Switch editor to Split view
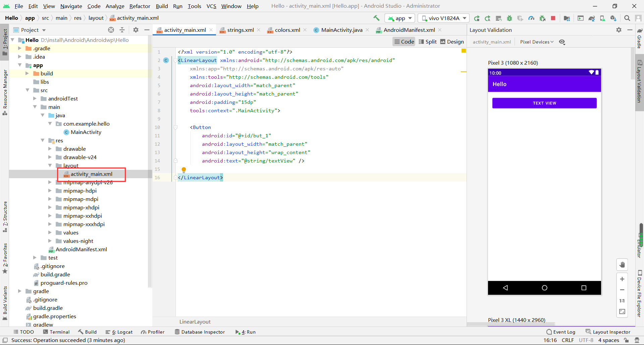The image size is (644, 345). click(428, 42)
